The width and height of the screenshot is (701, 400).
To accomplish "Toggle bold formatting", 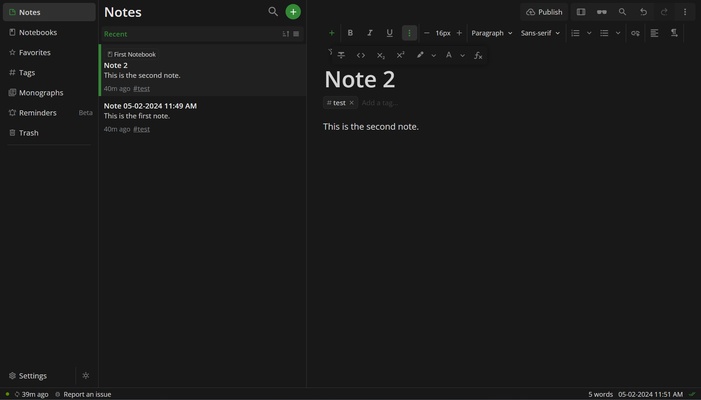I will point(350,33).
